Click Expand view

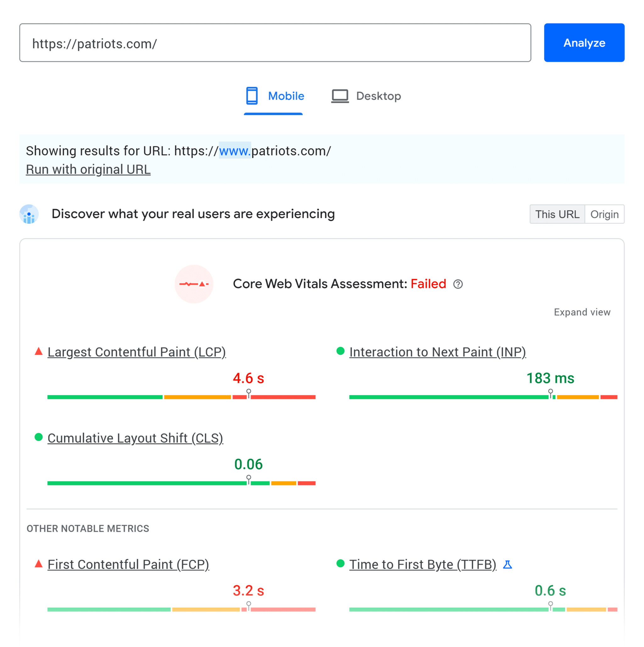coord(582,312)
